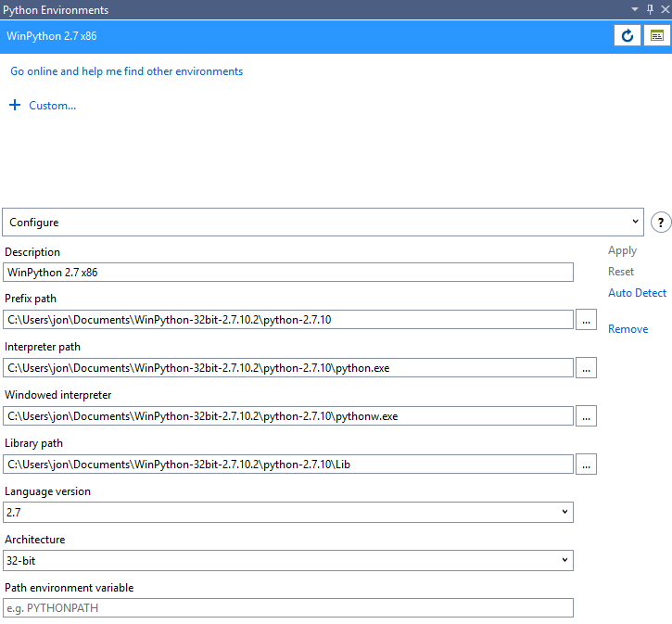The height and width of the screenshot is (624, 672).
Task: Click in the Description text field
Action: tap(287, 272)
